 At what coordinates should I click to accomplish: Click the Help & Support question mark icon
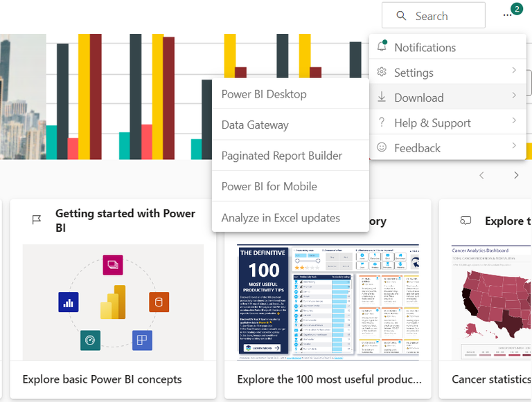381,122
